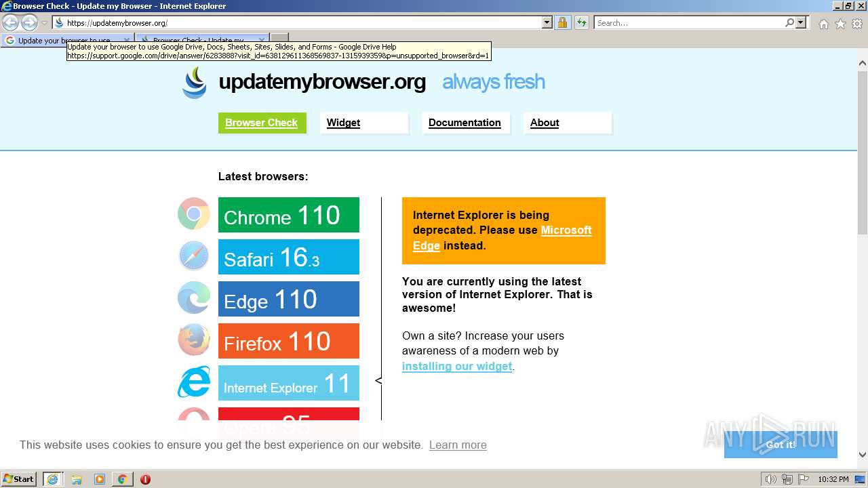The image size is (868, 488).
Task: Dismiss cookie banner with 'Got it!' button
Action: (x=781, y=445)
